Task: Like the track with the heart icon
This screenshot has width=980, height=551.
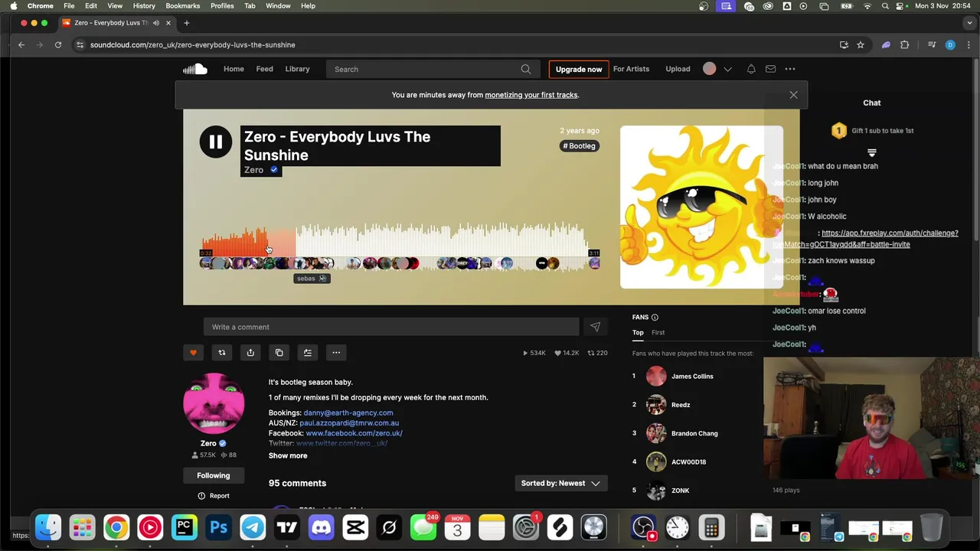Action: click(x=193, y=353)
